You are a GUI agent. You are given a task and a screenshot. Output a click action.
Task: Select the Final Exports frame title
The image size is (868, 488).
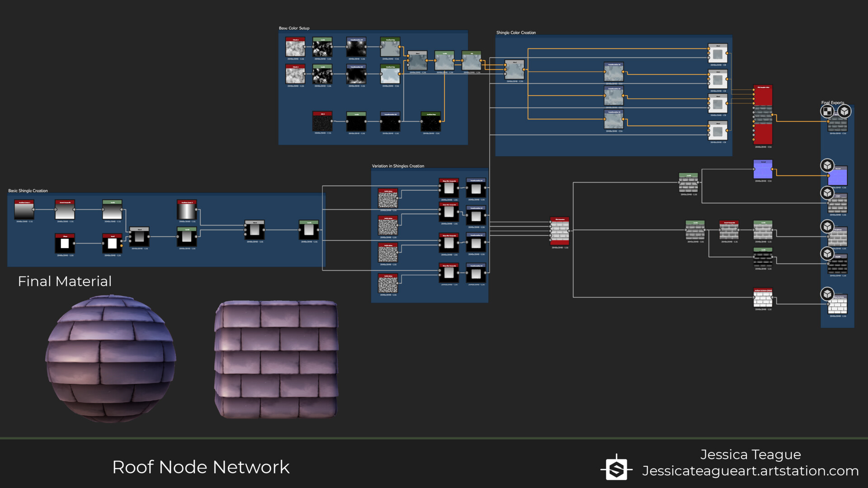pos(832,103)
